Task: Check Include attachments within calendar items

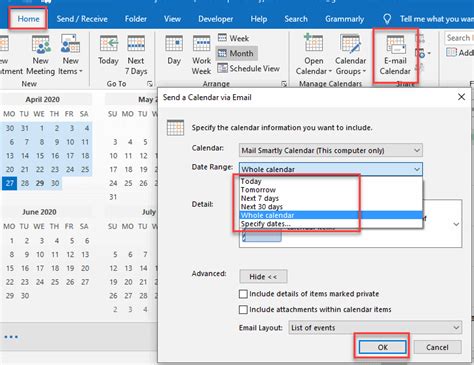Action: click(243, 310)
